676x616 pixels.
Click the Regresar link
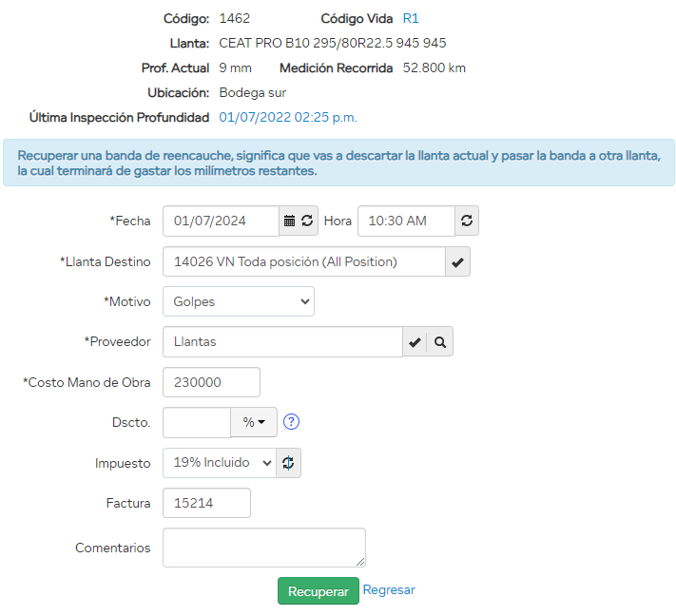[x=389, y=589]
